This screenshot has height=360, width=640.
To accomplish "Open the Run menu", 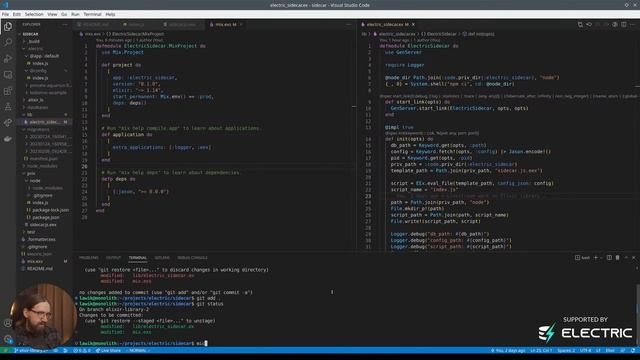I will pyautogui.click(x=75, y=14).
